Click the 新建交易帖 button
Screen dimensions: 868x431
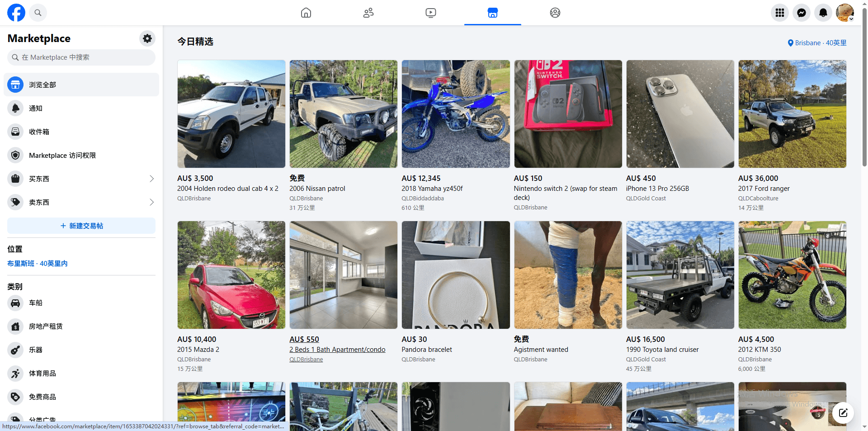81,226
